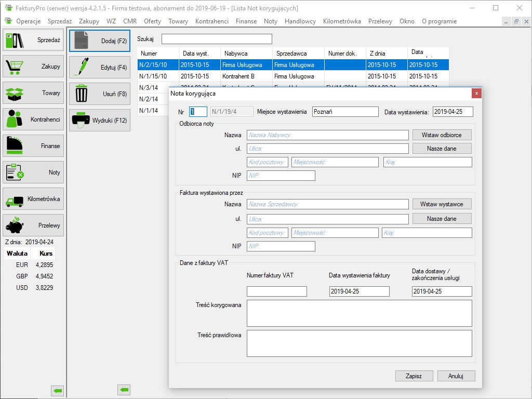Click the Wydruki (F12) printer button
Image resolution: width=532 pixels, height=399 pixels.
(100, 121)
